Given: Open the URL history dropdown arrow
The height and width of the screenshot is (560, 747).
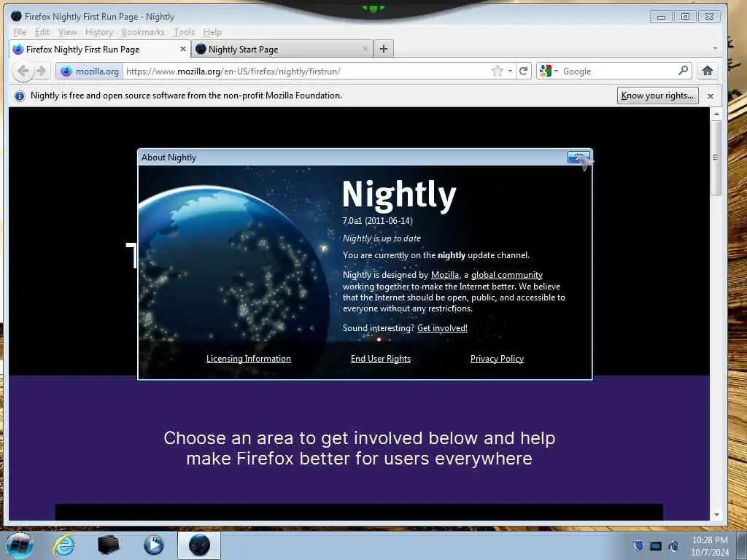Looking at the screenshot, I should (510, 71).
